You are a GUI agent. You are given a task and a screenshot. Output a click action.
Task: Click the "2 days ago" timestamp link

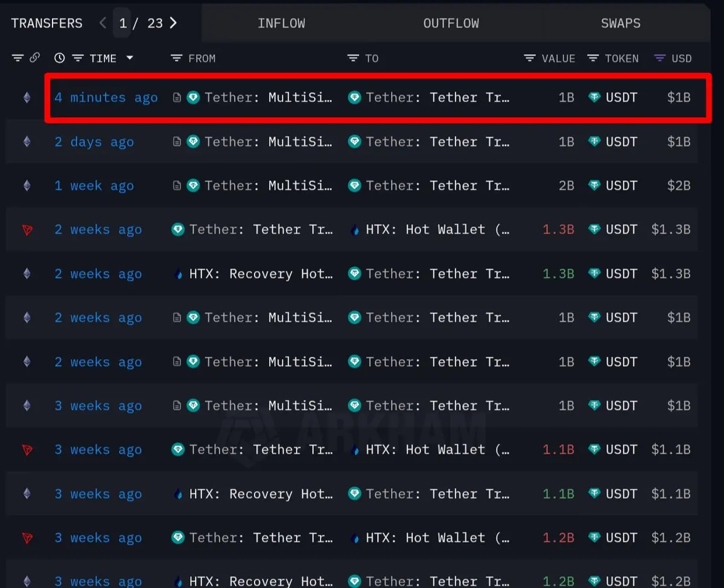point(94,141)
